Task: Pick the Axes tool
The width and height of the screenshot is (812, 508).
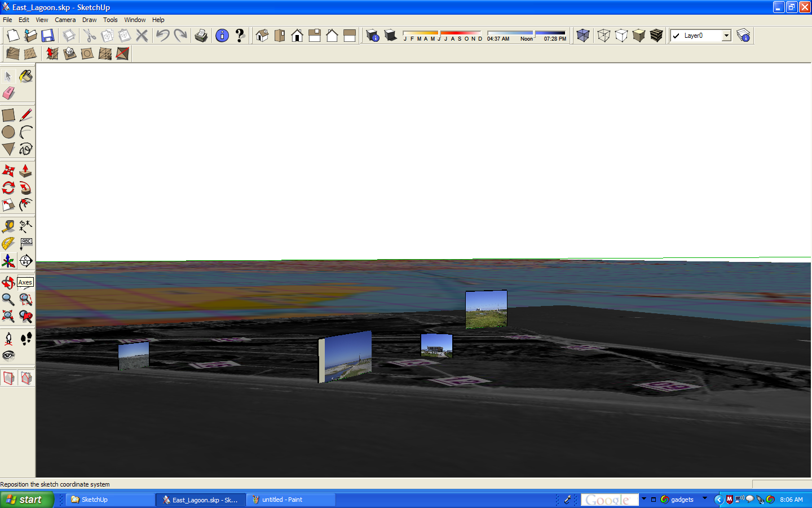Action: pos(8,260)
